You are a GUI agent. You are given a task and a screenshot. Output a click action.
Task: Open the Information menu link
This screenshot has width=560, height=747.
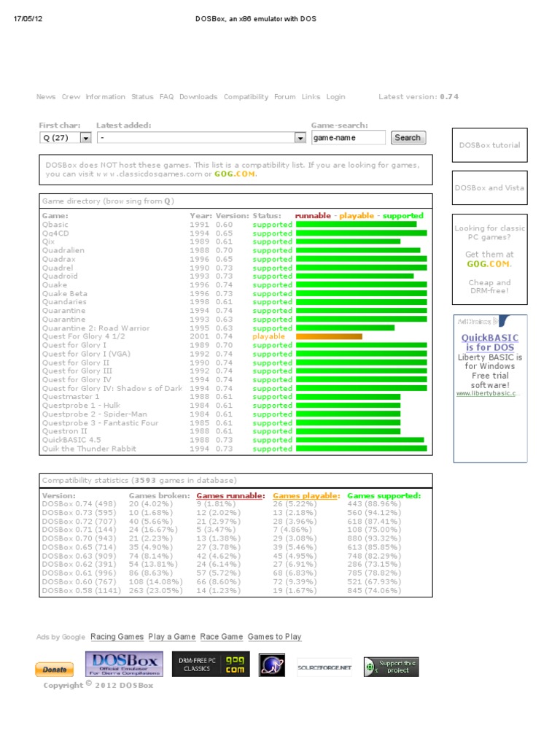(105, 97)
